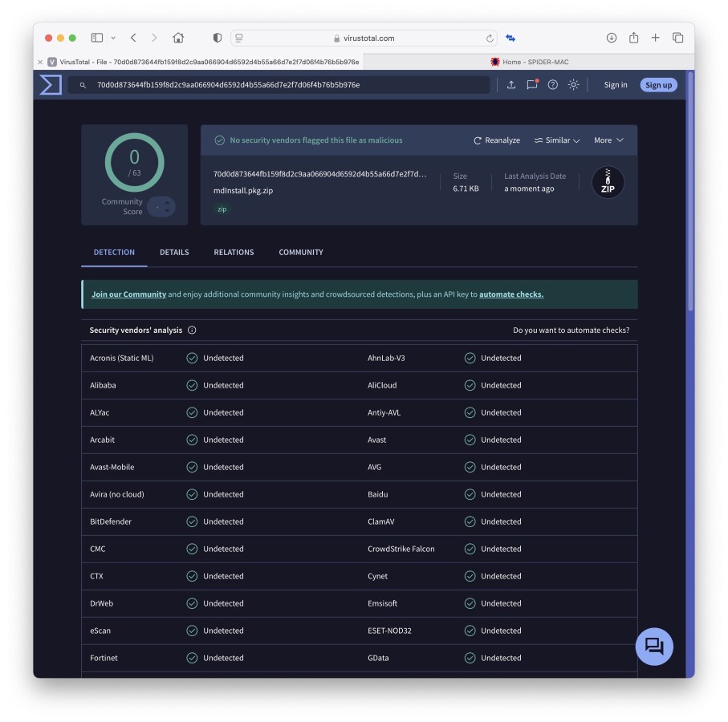Click Acronis Undetected check icon
The width and height of the screenshot is (728, 722).
pos(192,359)
